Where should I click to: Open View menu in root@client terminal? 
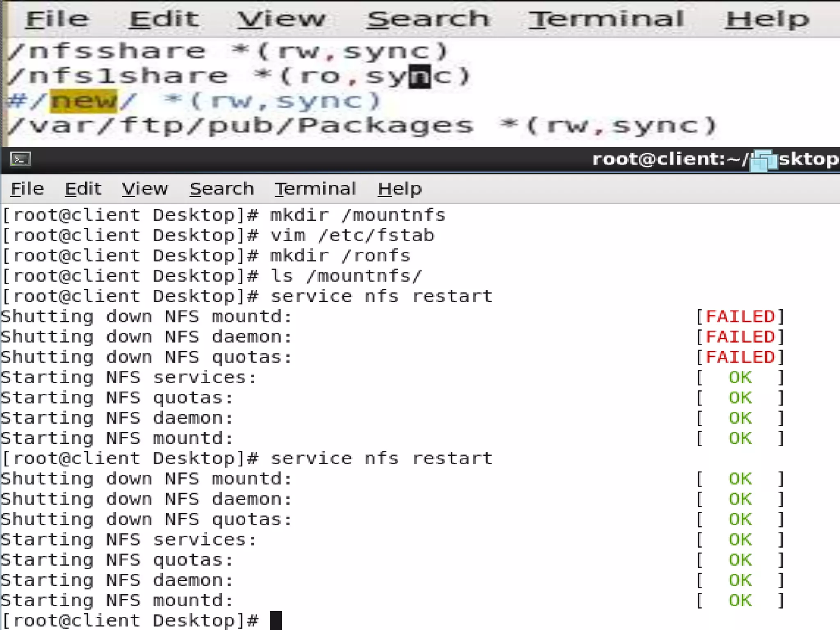tap(145, 189)
